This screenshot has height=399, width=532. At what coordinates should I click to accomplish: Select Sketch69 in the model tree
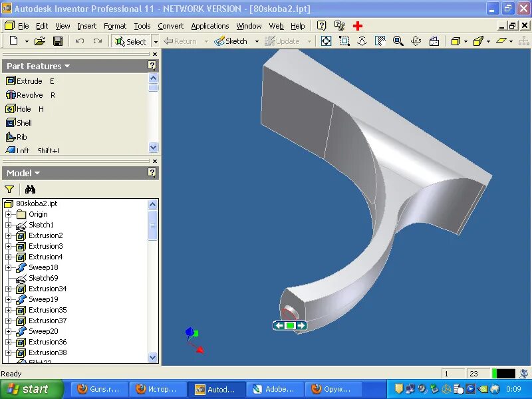[x=43, y=278]
